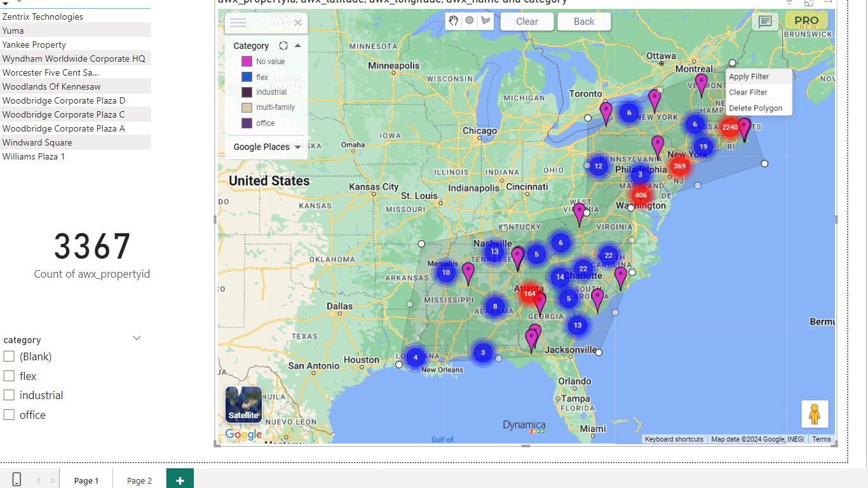Expand the Google Places dropdown

pos(297,147)
